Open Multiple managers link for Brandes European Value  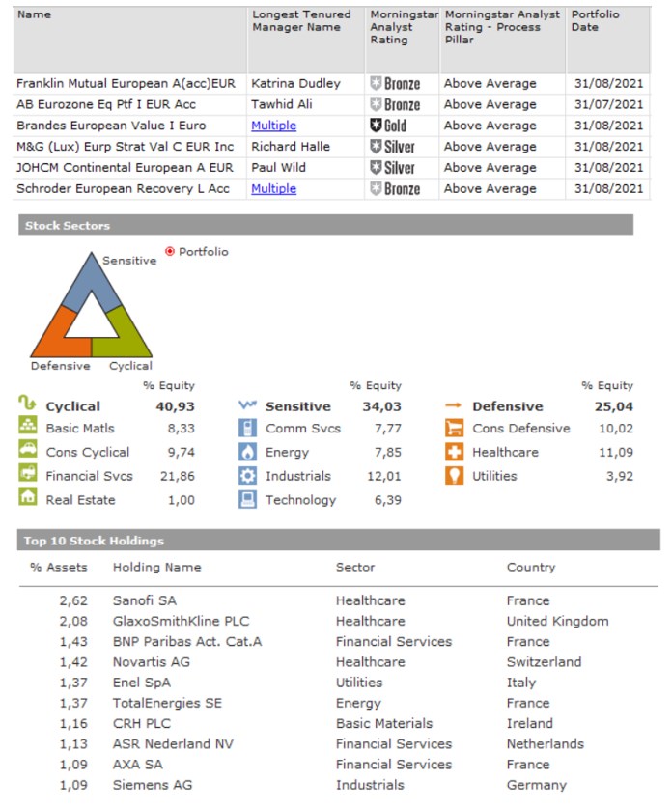click(273, 126)
